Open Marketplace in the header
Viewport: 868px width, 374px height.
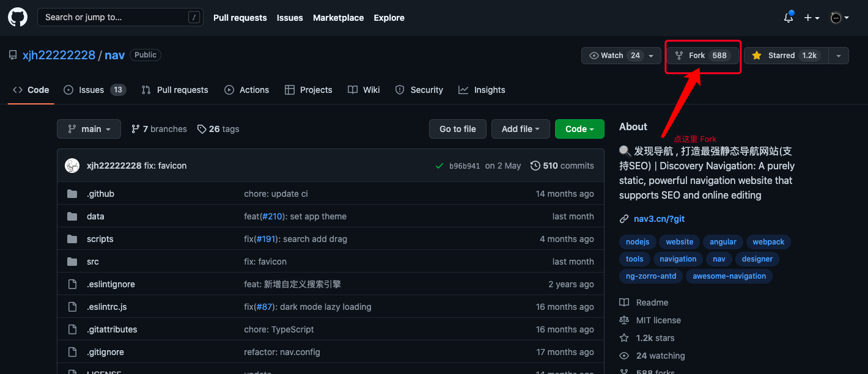(x=339, y=18)
